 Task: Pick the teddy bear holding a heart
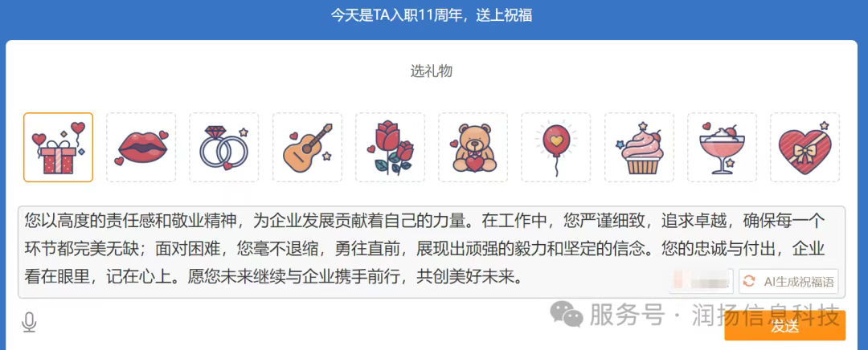tap(473, 148)
